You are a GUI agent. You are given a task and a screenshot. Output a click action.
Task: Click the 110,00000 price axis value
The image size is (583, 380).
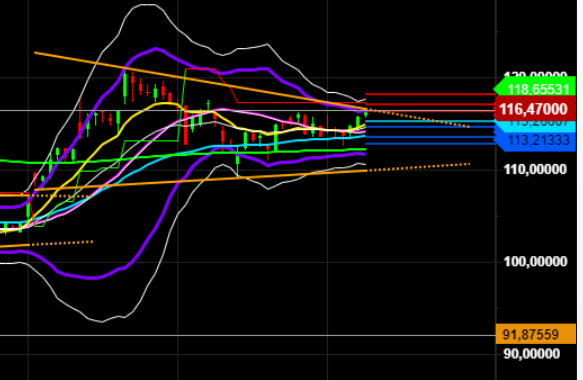pos(535,170)
